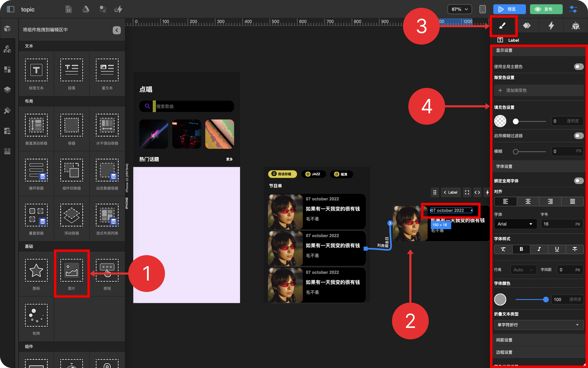Clear font style formatting
The height and width of the screenshot is (368, 588).
[503, 249]
